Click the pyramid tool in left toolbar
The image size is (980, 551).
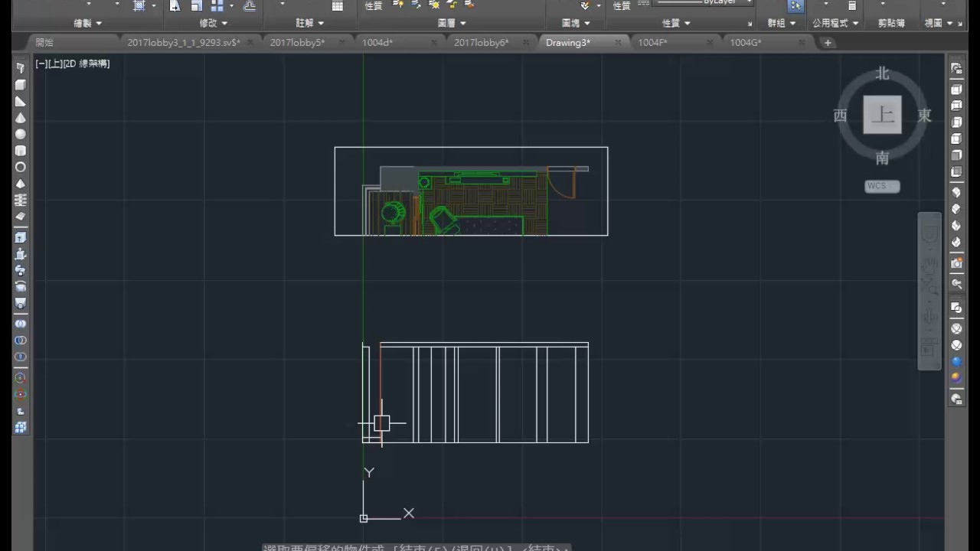pos(21,184)
